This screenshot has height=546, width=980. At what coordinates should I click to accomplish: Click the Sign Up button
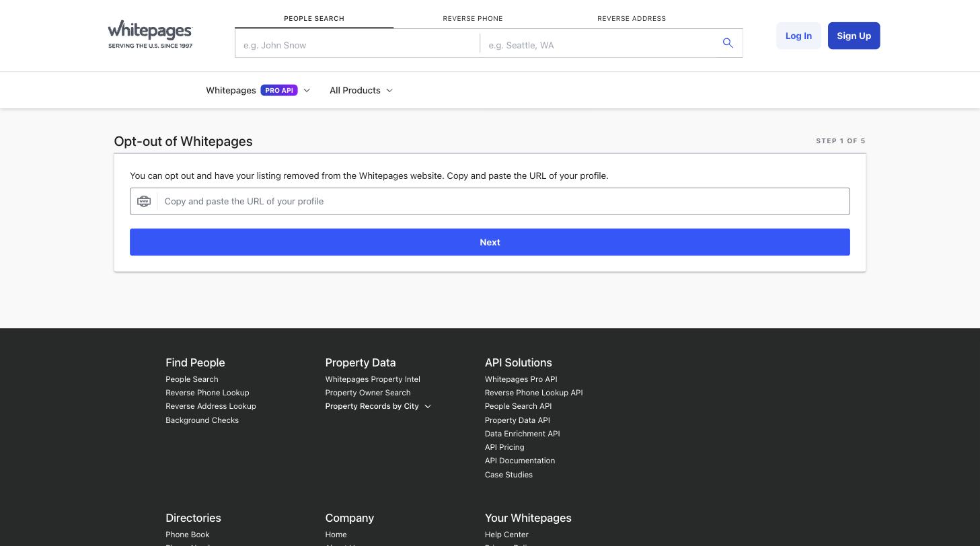coord(854,36)
